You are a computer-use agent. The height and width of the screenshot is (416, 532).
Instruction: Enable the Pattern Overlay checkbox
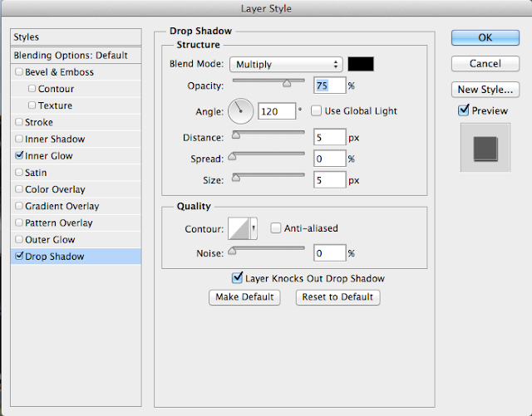click(x=19, y=223)
